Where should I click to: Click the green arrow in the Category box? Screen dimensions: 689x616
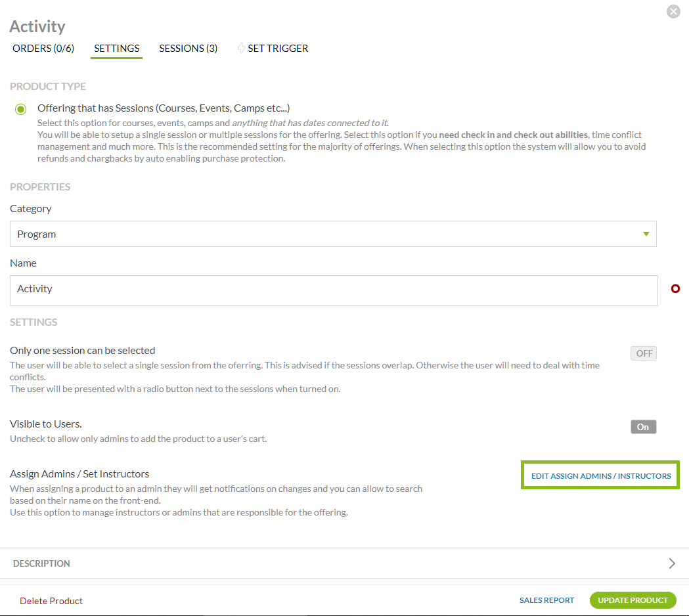click(x=646, y=234)
